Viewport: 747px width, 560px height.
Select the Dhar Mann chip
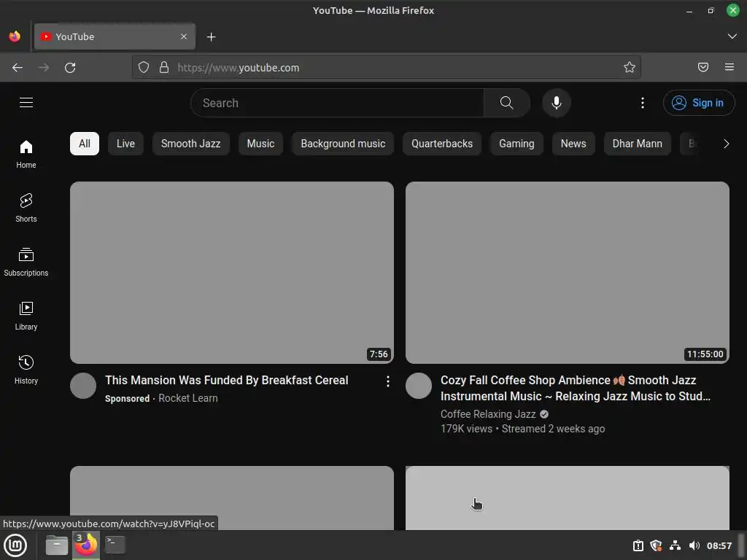pos(637,144)
